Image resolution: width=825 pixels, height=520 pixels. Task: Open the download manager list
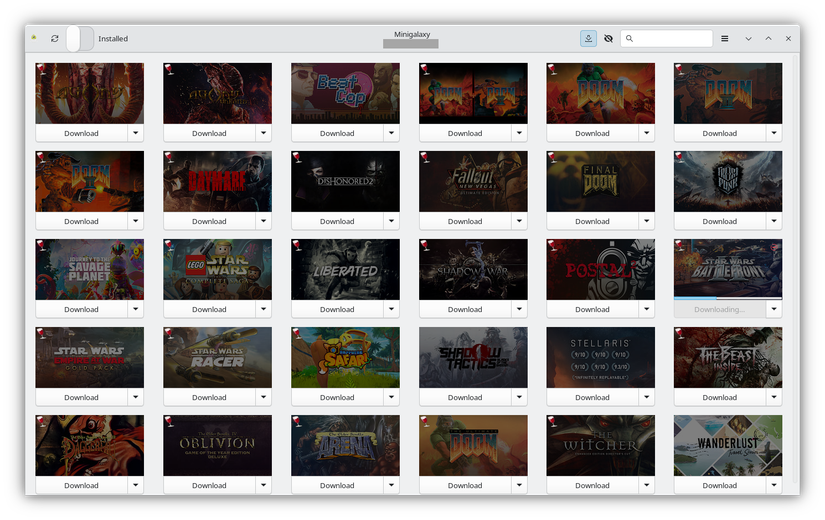[588, 38]
